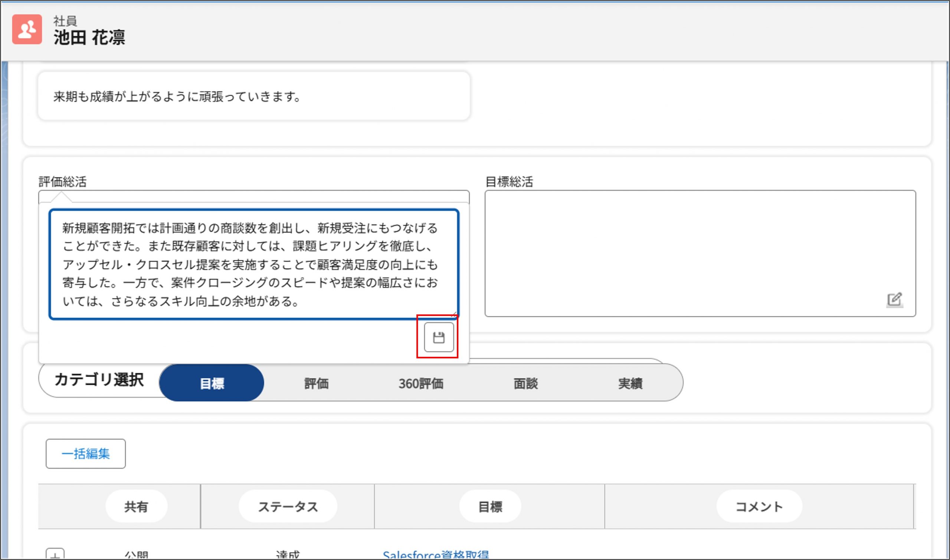Click the save icon below the 評価総活 text
Image resolution: width=950 pixels, height=560 pixels.
[438, 337]
